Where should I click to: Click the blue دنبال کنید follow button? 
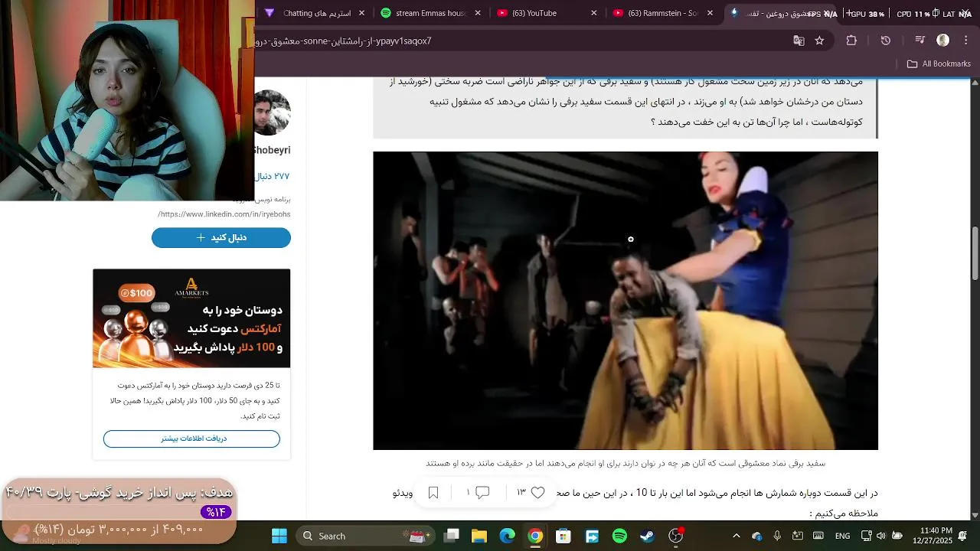coord(221,238)
